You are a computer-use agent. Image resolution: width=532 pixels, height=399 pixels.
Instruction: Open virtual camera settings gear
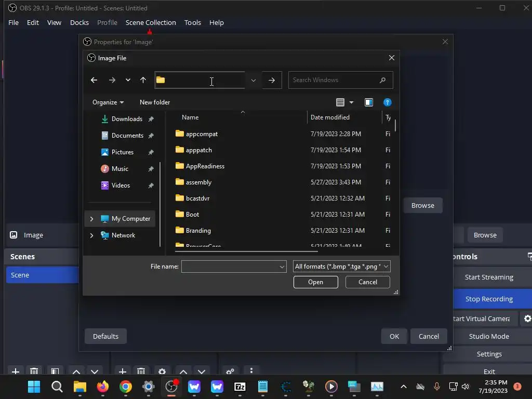(x=527, y=318)
